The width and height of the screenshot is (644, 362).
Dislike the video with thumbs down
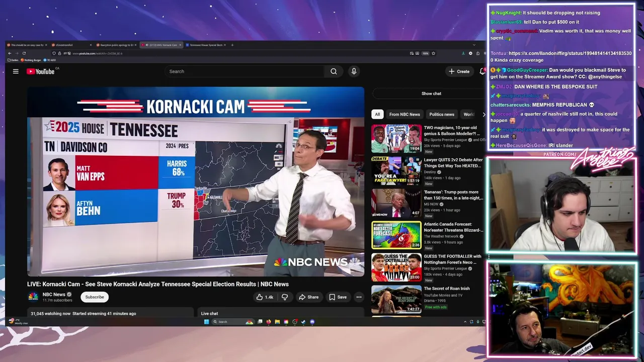[285, 297]
